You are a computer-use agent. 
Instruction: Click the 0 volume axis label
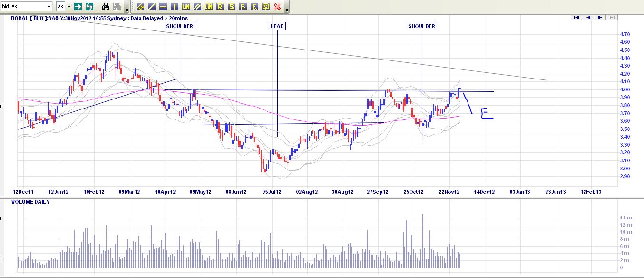tap(621, 268)
